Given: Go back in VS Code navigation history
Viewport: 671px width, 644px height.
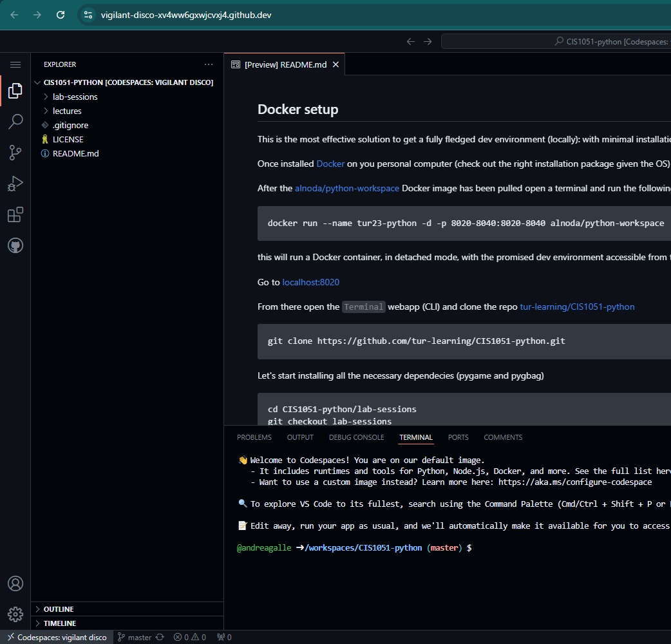Looking at the screenshot, I should (411, 41).
